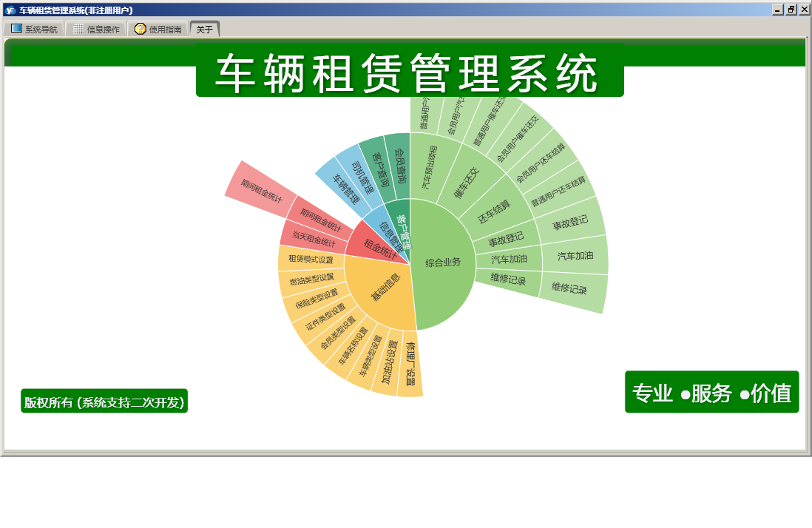Open 证件类型设置 segment

[x=325, y=317]
